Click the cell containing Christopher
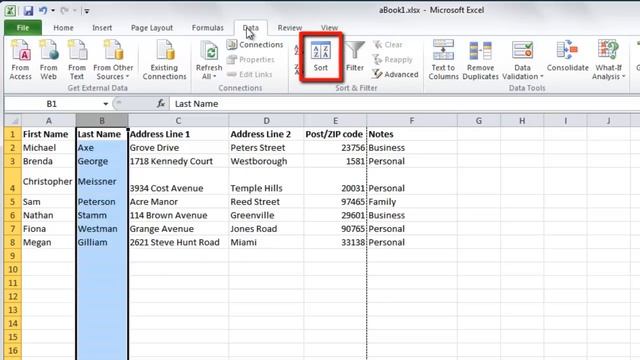This screenshot has width=640, height=360. click(x=49, y=181)
